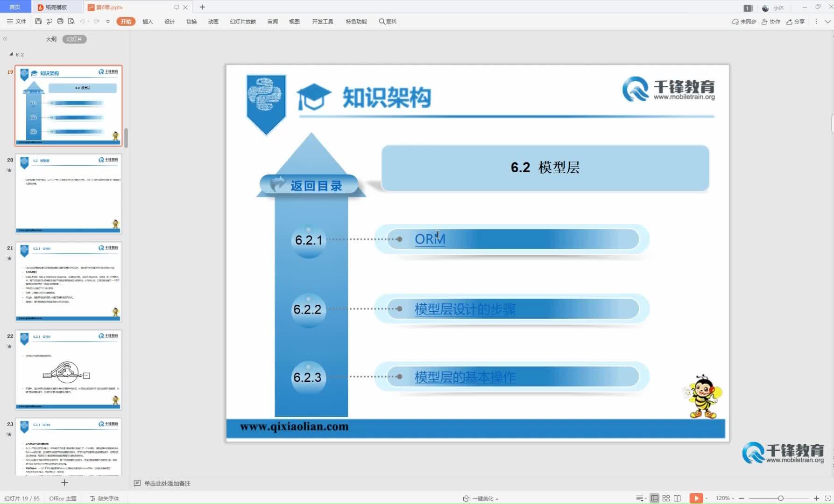Open print preview
This screenshot has height=504, width=834.
coord(71,21)
